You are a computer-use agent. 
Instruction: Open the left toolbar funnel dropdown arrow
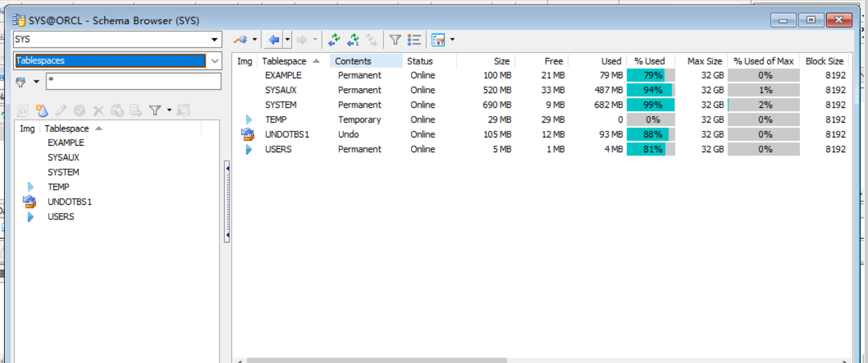[169, 111]
